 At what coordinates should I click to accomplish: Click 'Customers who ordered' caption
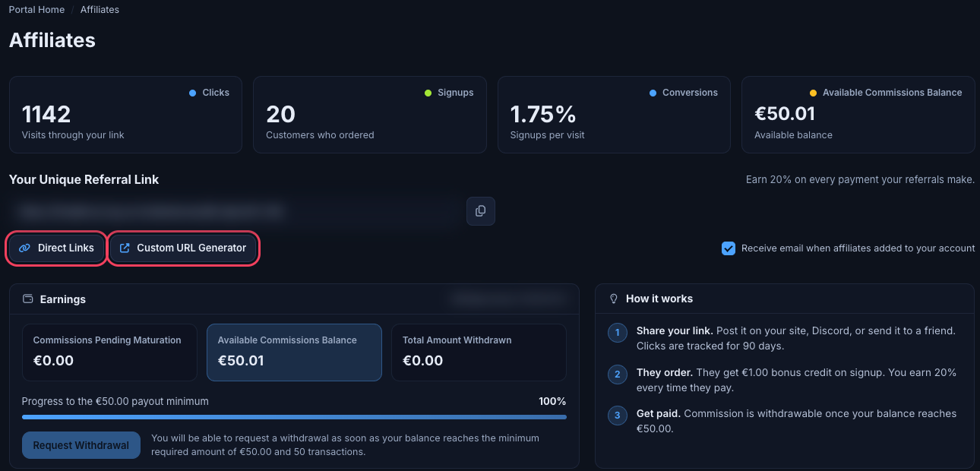point(320,135)
